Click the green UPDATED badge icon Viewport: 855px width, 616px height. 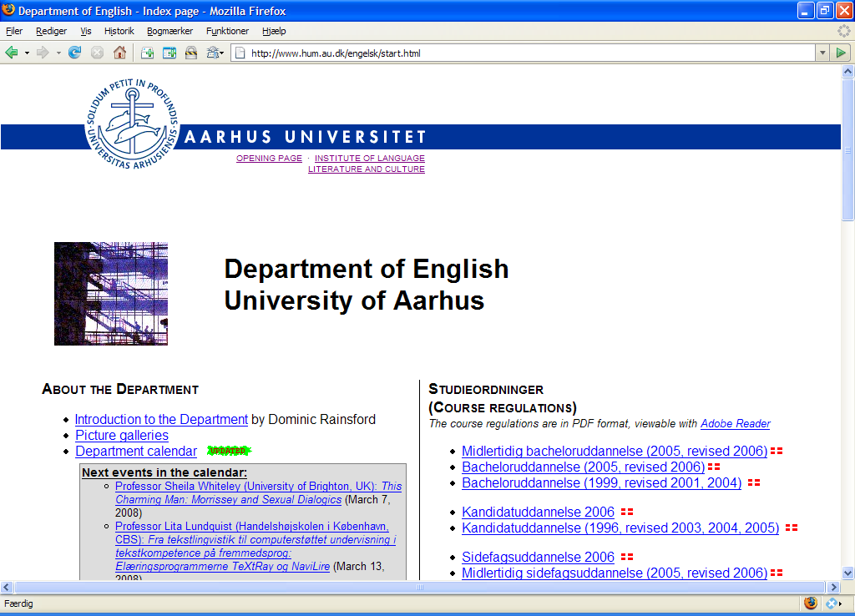(229, 451)
